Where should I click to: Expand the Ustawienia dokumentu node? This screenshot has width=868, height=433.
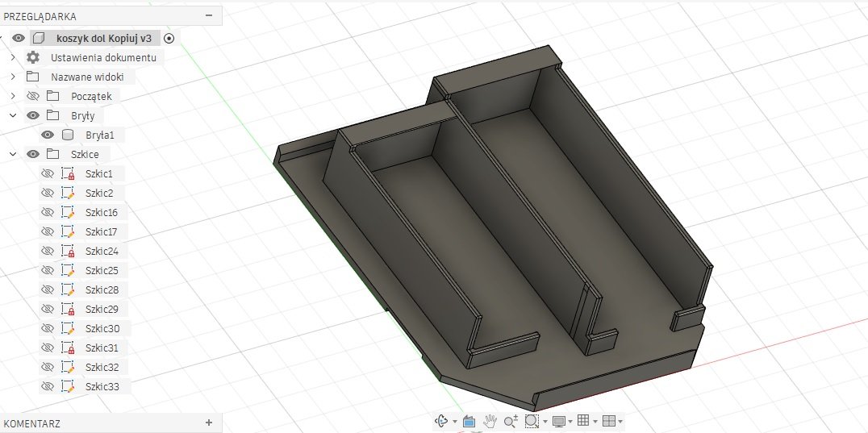coord(13,57)
